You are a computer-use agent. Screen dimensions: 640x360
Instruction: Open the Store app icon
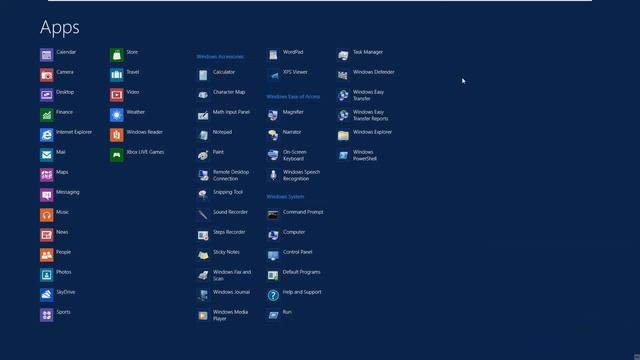(x=117, y=55)
